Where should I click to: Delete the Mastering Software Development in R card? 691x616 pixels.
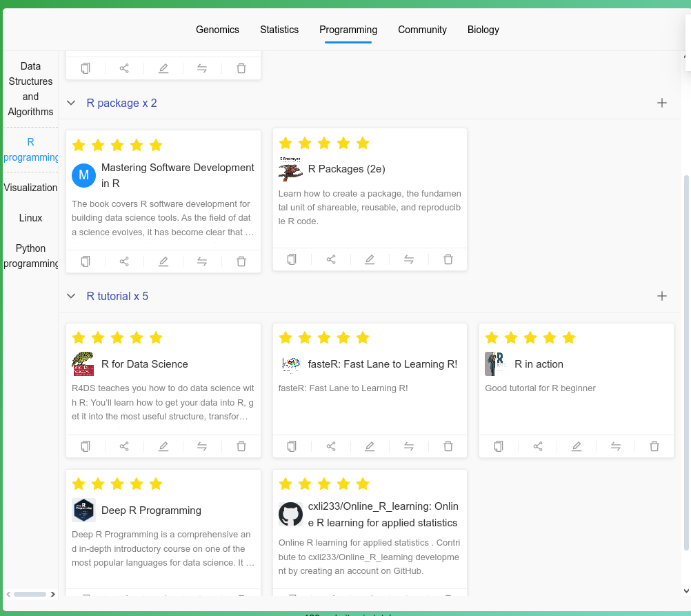[241, 261]
